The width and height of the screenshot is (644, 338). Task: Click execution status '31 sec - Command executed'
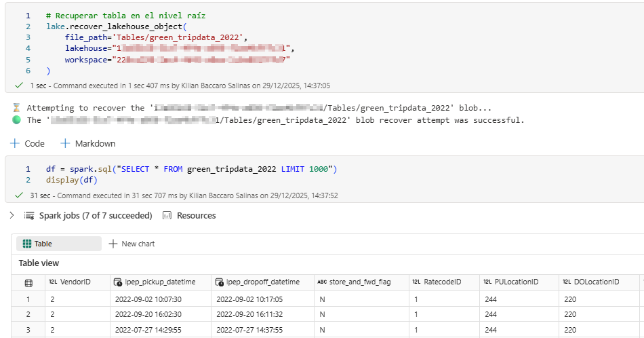(184, 195)
